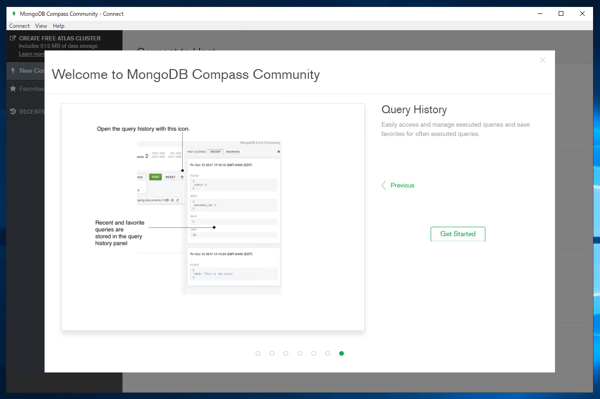
Task: Select the fifth carousel page dot
Action: click(x=313, y=353)
